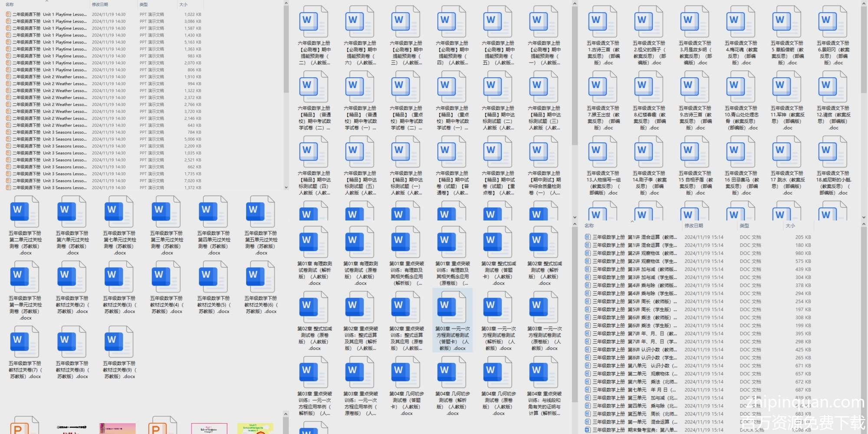Open the pink slide thumbnail at bottom left
Image resolution: width=868 pixels, height=434 pixels.
pos(117,428)
